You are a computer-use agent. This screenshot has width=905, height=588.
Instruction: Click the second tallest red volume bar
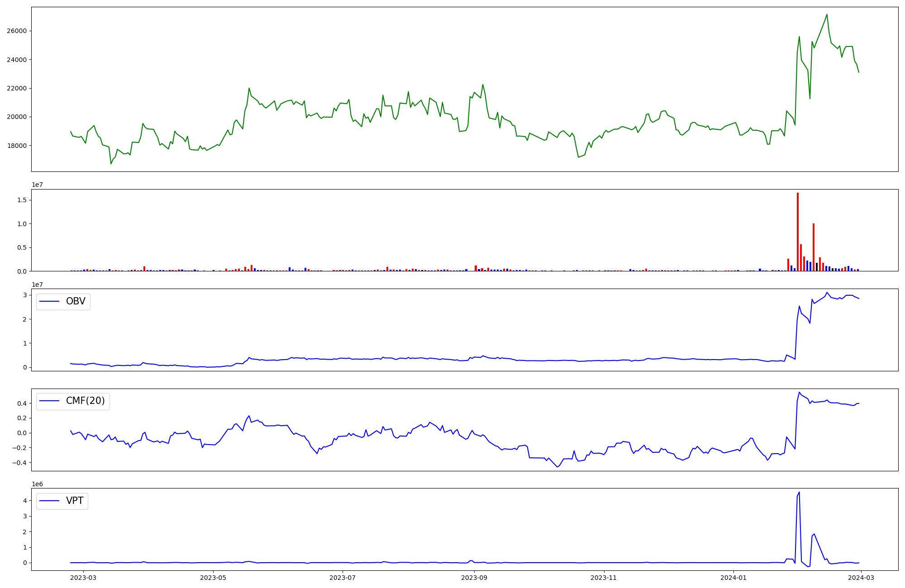[814, 247]
